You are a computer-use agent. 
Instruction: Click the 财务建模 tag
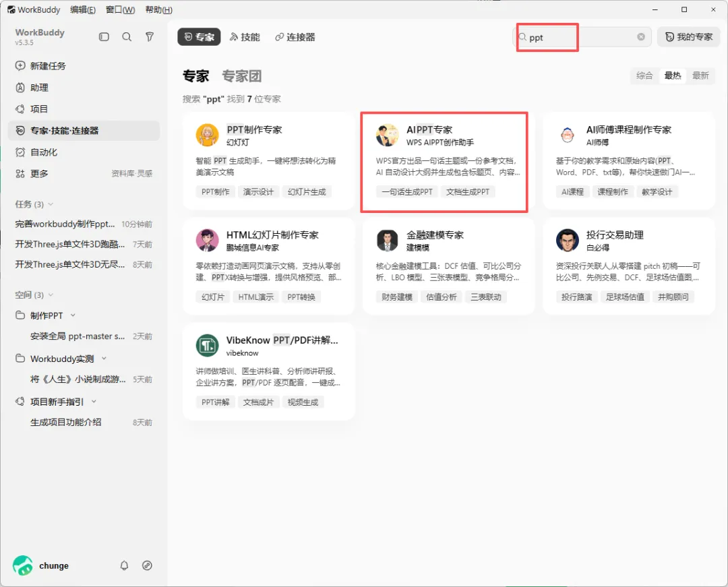[x=397, y=297]
